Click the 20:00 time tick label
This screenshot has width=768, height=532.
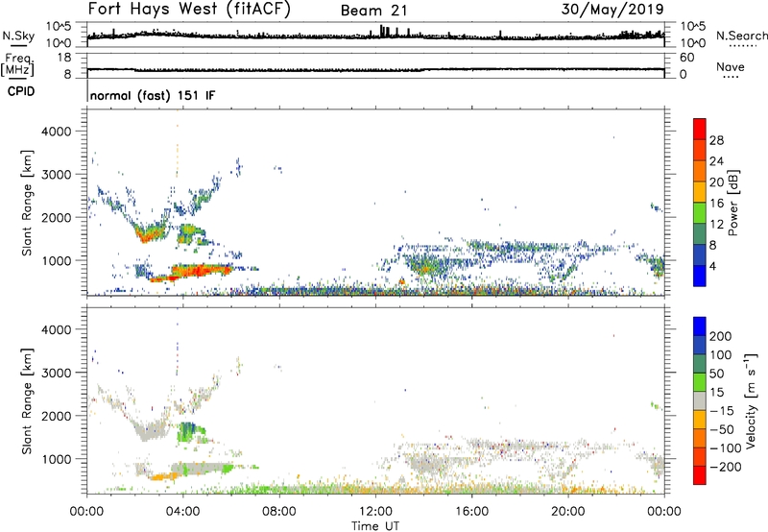coord(567,512)
